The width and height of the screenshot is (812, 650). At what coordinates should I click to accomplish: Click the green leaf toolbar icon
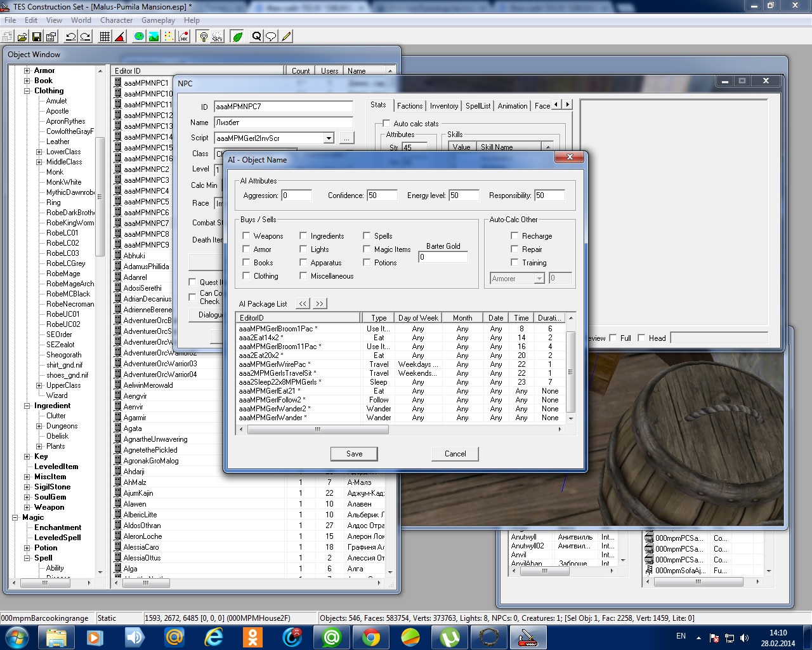237,37
